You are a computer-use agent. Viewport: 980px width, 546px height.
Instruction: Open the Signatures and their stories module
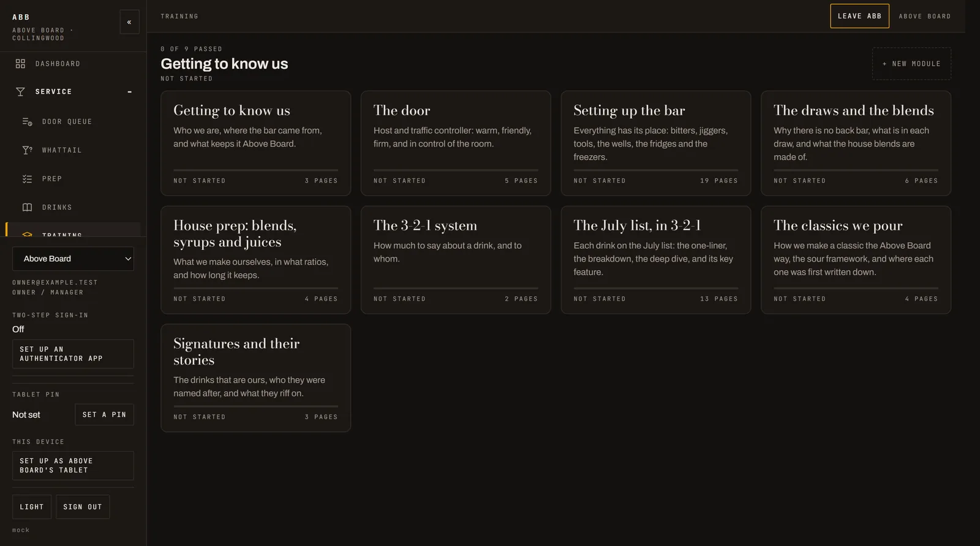click(x=255, y=378)
